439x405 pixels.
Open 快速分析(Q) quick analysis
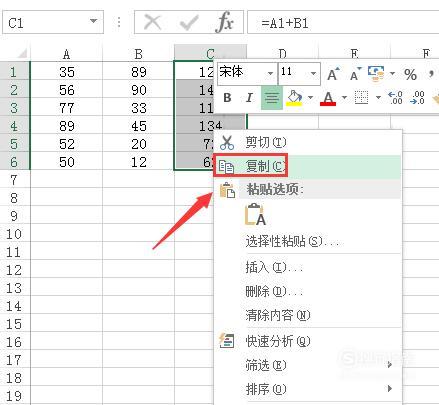(308, 341)
